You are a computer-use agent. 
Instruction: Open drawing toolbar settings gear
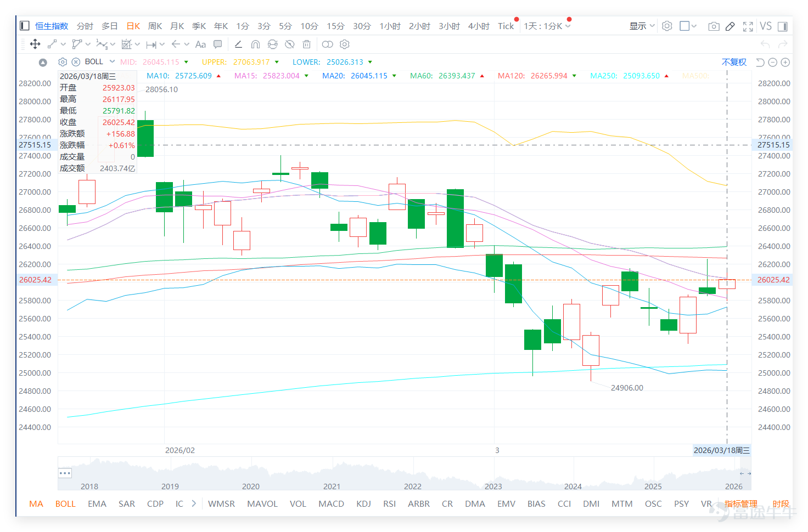click(345, 44)
